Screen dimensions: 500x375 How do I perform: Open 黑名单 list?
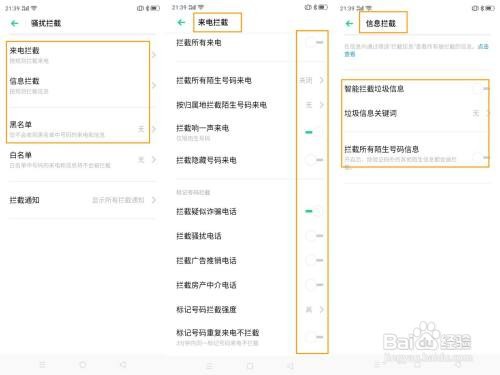(x=83, y=129)
